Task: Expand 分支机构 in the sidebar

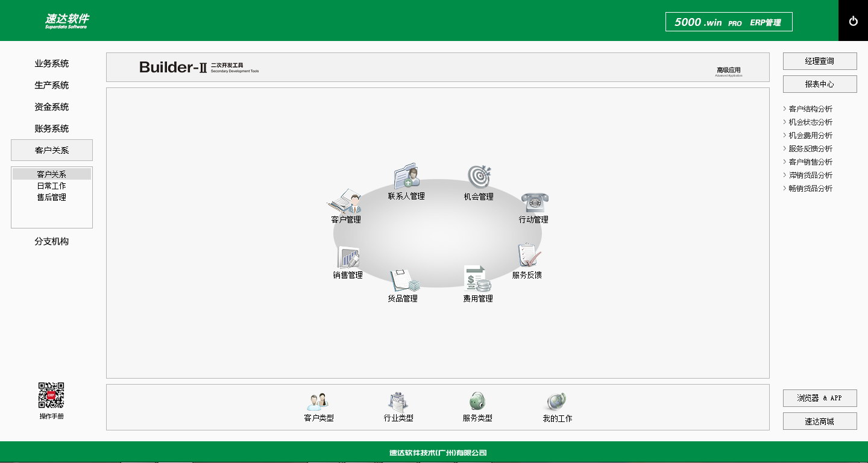Action: click(52, 241)
